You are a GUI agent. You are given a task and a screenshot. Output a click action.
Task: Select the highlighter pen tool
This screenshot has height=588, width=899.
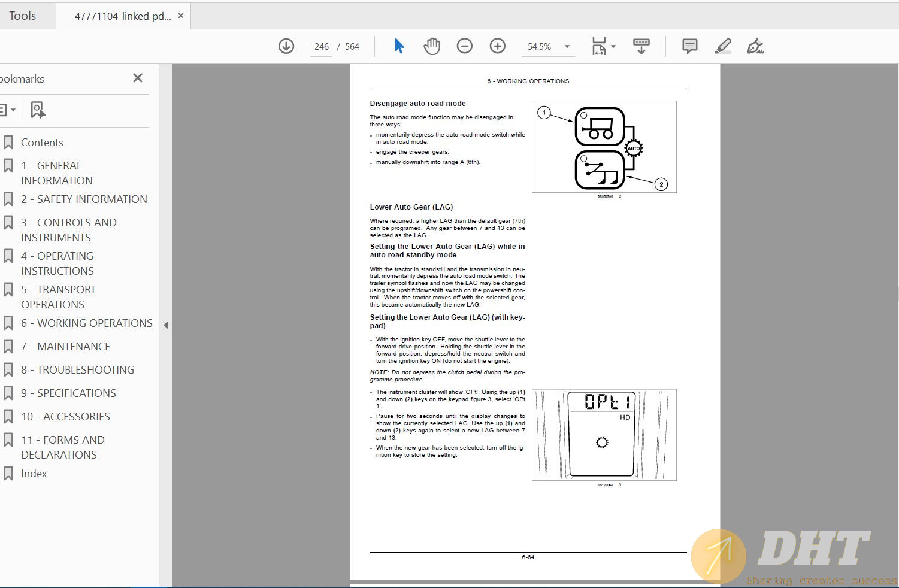(x=723, y=46)
